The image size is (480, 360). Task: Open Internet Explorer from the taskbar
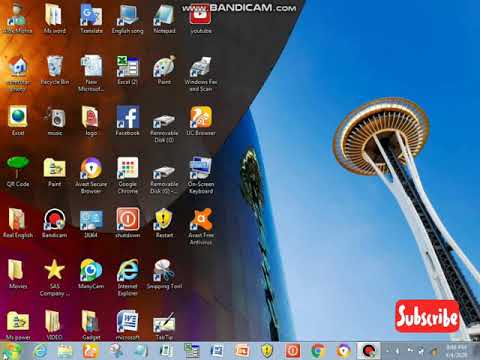[40, 351]
